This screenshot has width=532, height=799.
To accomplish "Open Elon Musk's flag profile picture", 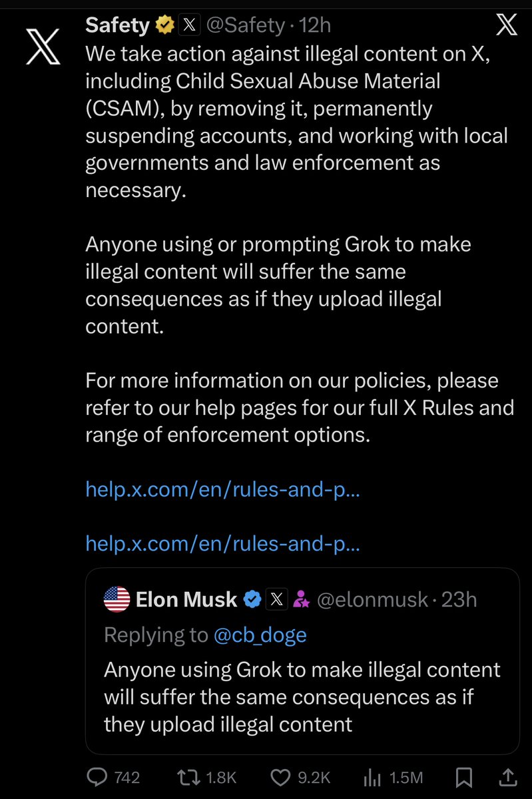I will pos(117,600).
